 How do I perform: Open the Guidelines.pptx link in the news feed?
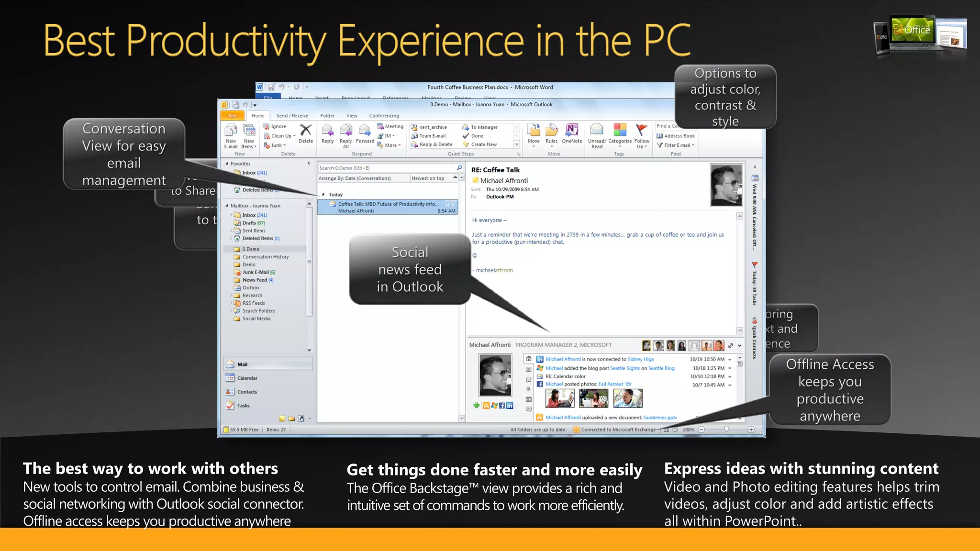660,418
